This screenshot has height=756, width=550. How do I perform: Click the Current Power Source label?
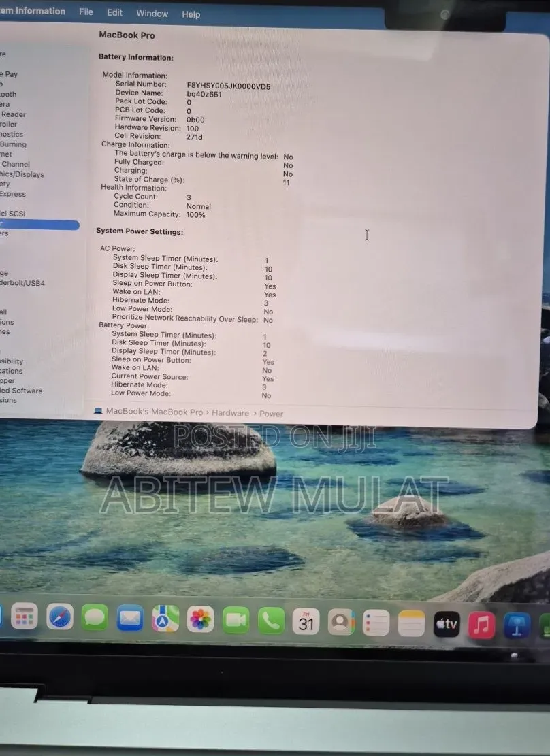pos(150,376)
